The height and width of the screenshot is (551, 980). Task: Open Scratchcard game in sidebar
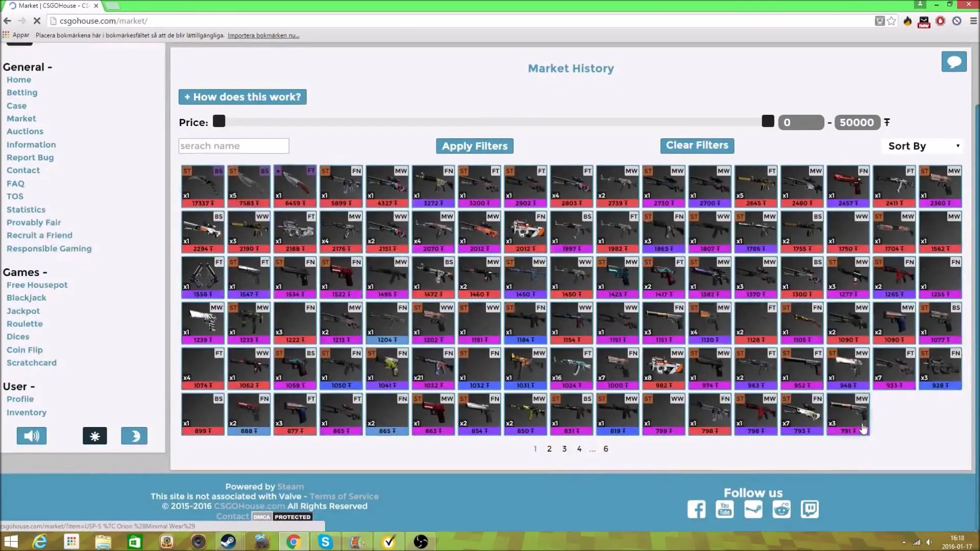(32, 363)
